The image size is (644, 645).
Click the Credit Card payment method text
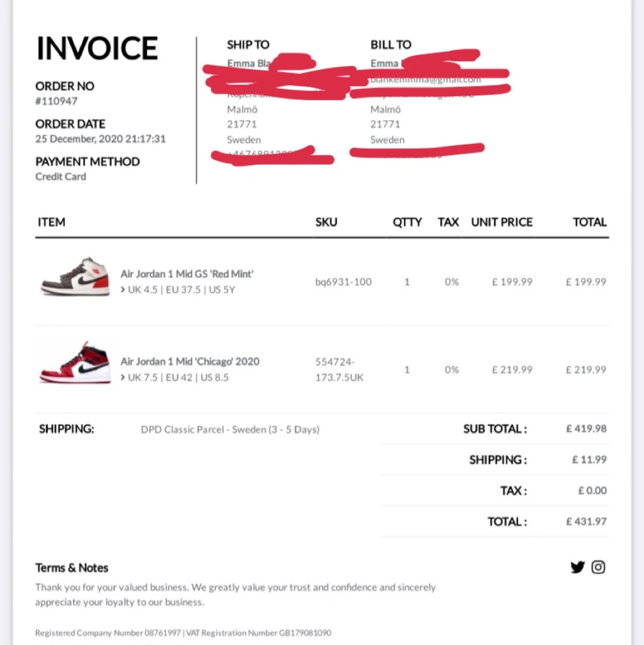pyautogui.click(x=61, y=177)
